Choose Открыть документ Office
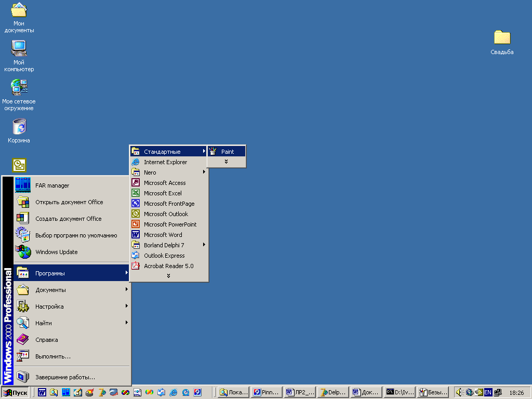This screenshot has width=532, height=399. click(72, 202)
